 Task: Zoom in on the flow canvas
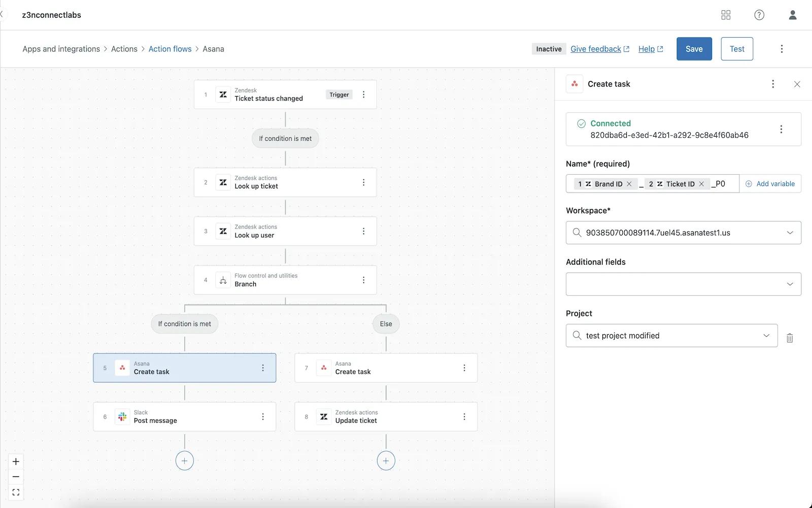pyautogui.click(x=16, y=461)
